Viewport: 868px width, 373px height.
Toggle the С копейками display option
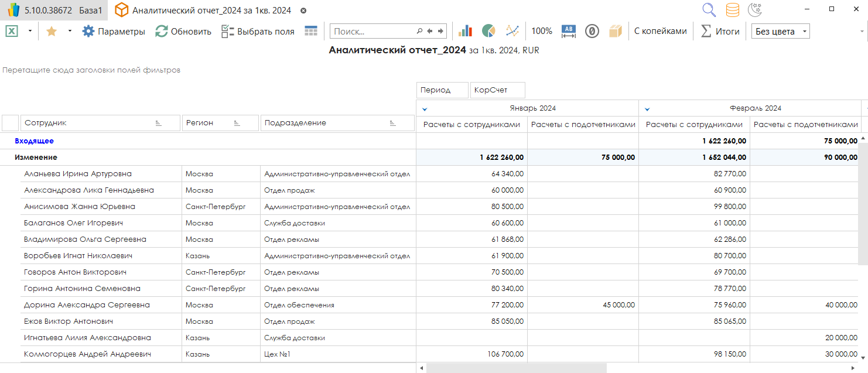tap(660, 31)
